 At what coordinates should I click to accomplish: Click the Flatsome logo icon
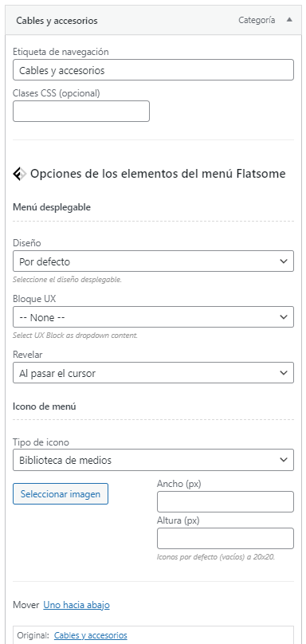(20, 174)
